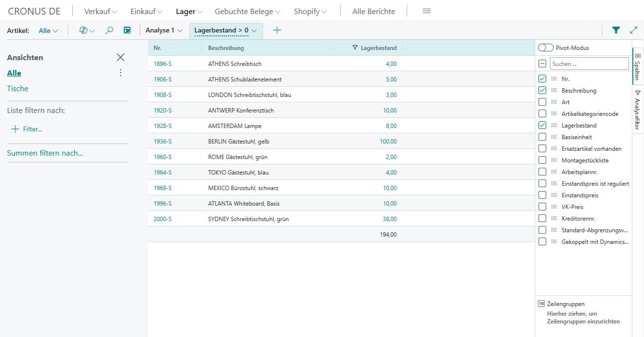
Task: Open the hamburger more-menu icon in navigation
Action: click(x=427, y=11)
